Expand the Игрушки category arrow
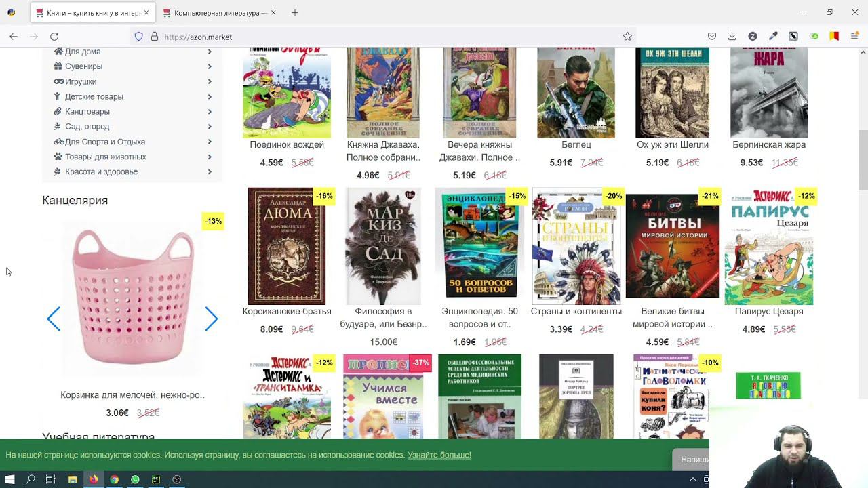 pyautogui.click(x=210, y=81)
